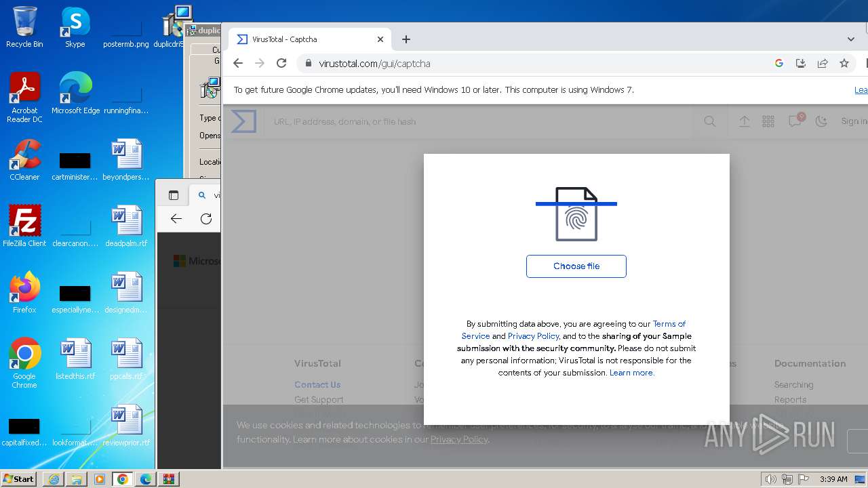
Task: Click Edge window refresh icon
Action: [206, 218]
